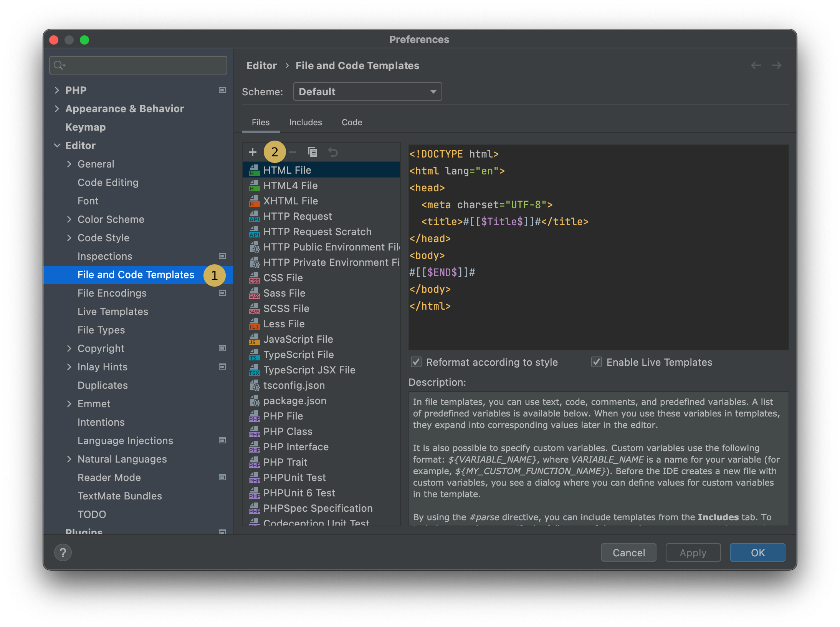Click the Apply button
Viewport: 840px width, 627px height.
click(x=693, y=552)
